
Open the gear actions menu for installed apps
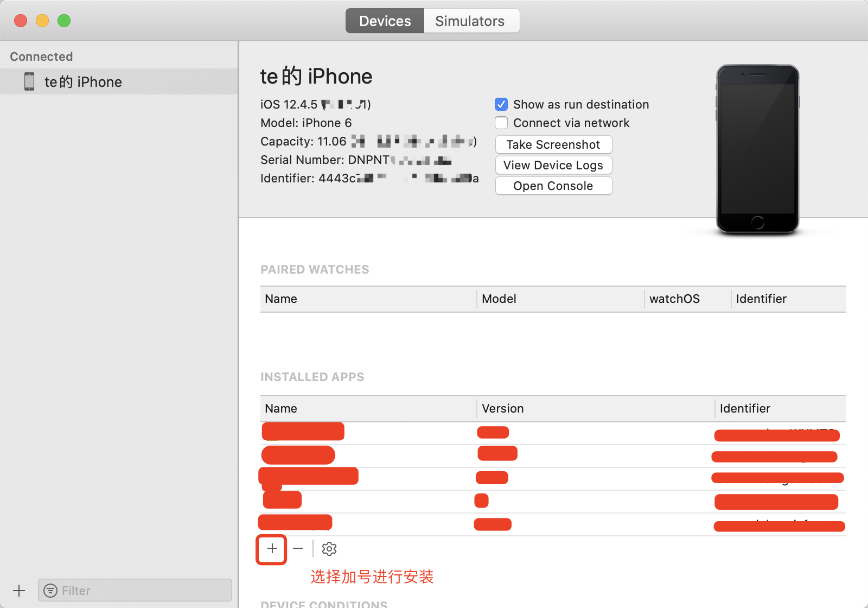[329, 549]
